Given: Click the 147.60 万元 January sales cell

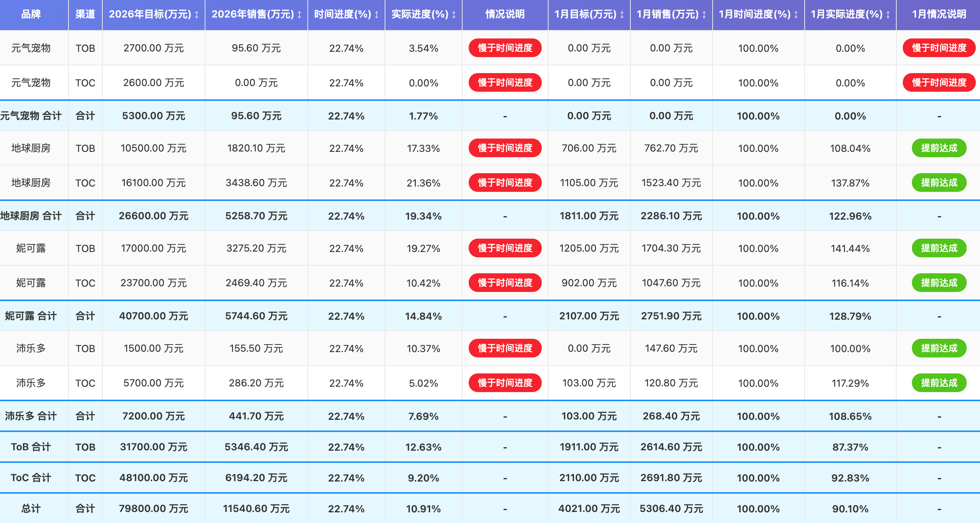Looking at the screenshot, I should pyautogui.click(x=671, y=348).
